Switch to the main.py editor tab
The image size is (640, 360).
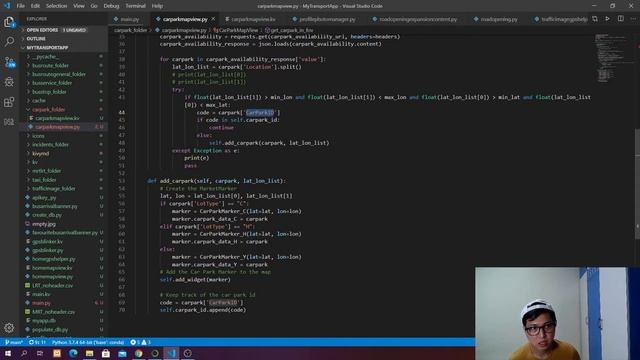click(129, 19)
